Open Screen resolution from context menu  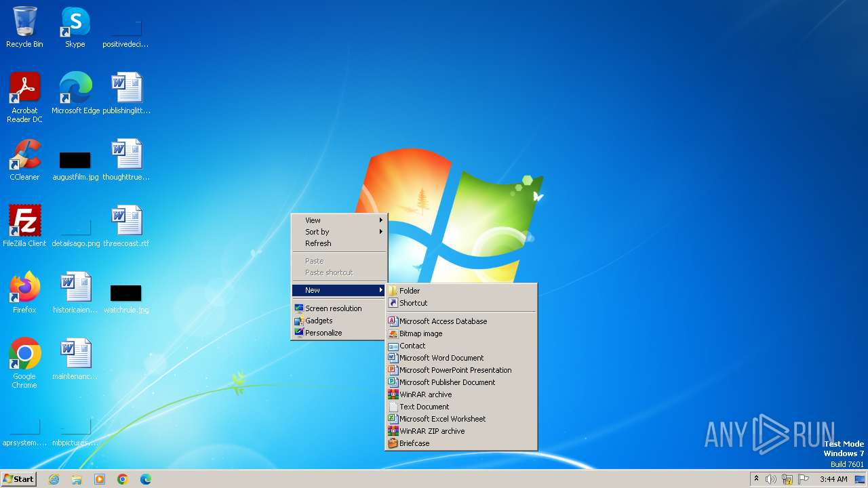[x=339, y=308]
